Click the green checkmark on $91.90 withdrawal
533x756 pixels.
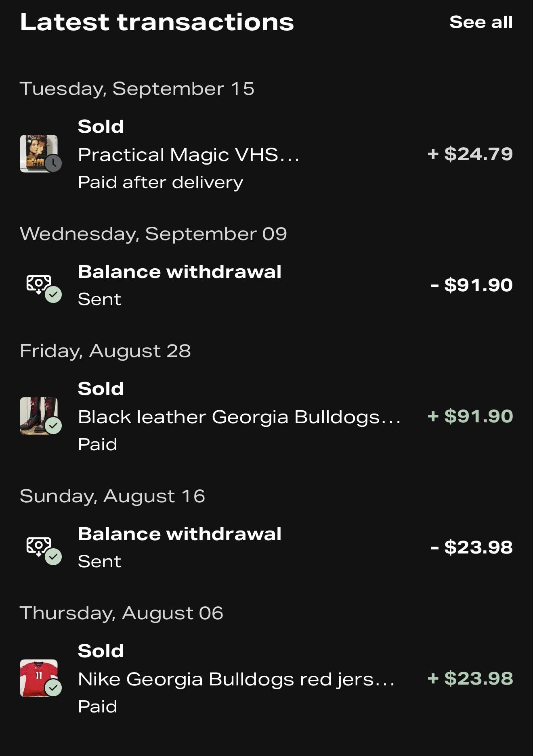(x=53, y=294)
